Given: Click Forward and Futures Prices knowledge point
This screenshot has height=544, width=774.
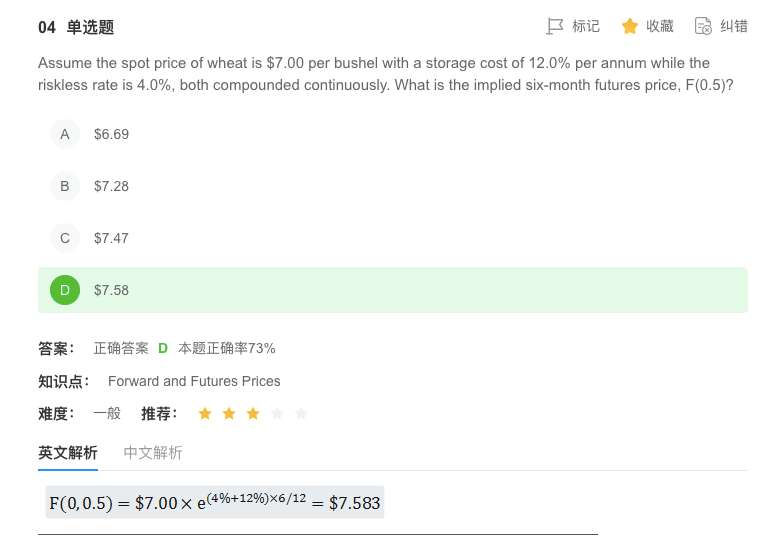Looking at the screenshot, I should (194, 381).
